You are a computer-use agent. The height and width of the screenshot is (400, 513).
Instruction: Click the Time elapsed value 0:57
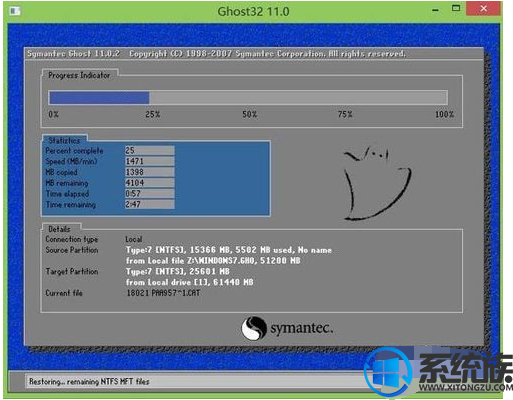[149, 194]
